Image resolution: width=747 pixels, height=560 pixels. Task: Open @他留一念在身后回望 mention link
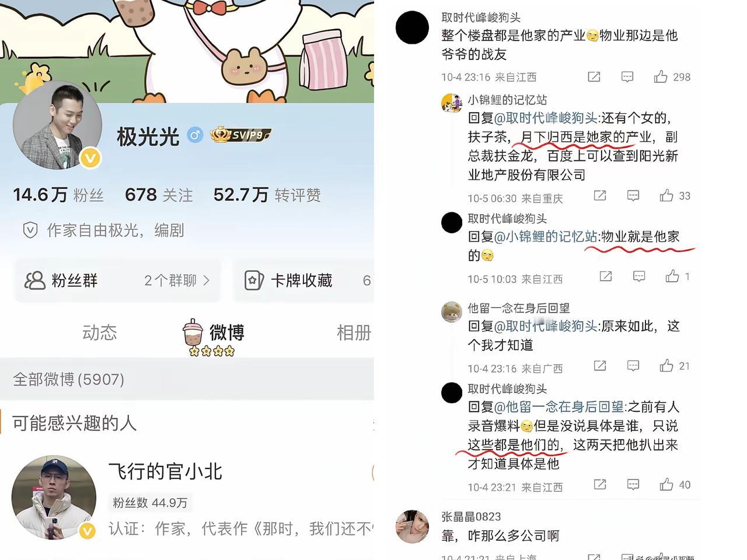tap(558, 407)
